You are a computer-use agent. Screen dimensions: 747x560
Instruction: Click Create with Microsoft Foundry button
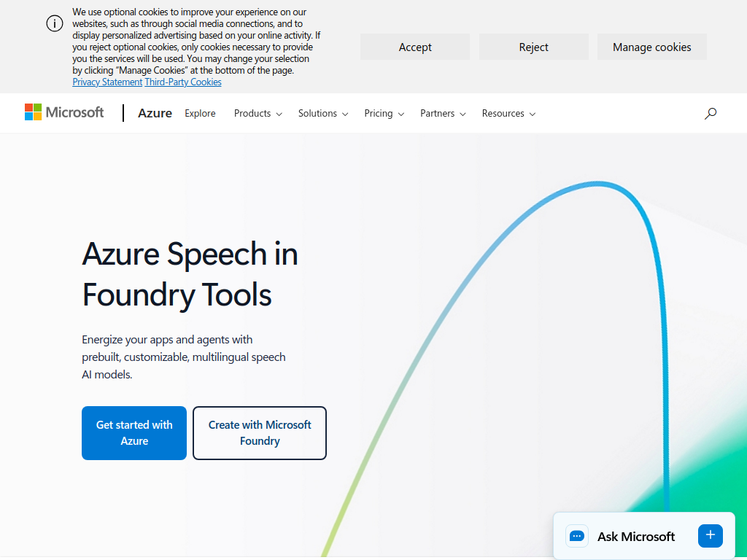pos(260,433)
